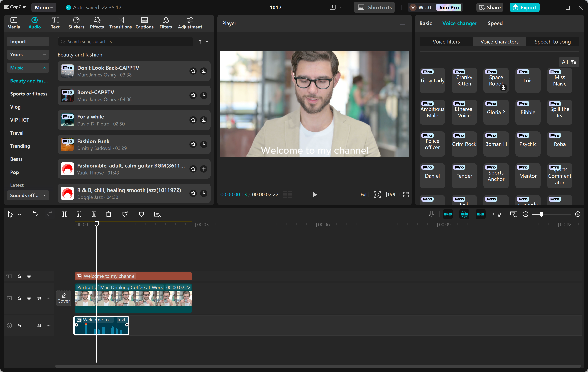The width and height of the screenshot is (588, 372).
Task: Select the VIP HOT music category
Action: (20, 120)
